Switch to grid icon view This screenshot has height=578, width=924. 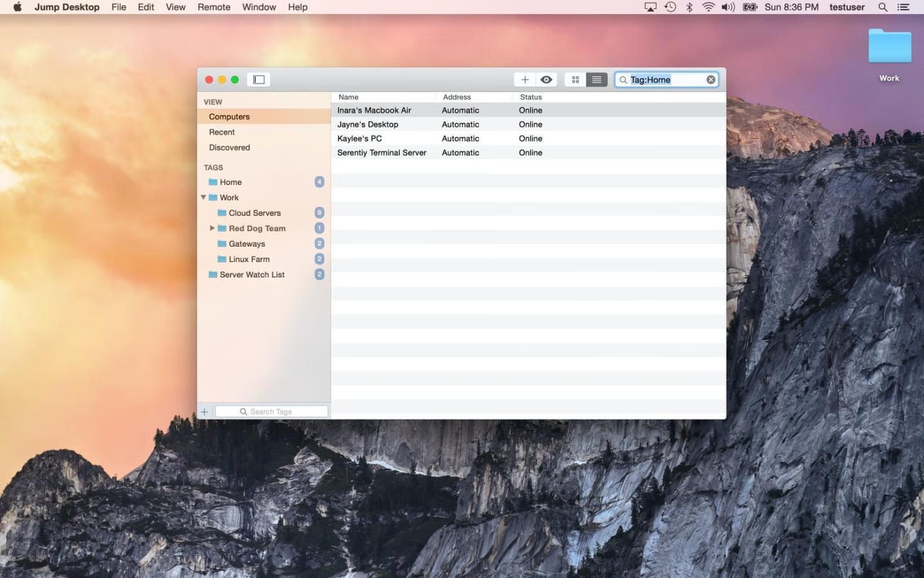575,80
